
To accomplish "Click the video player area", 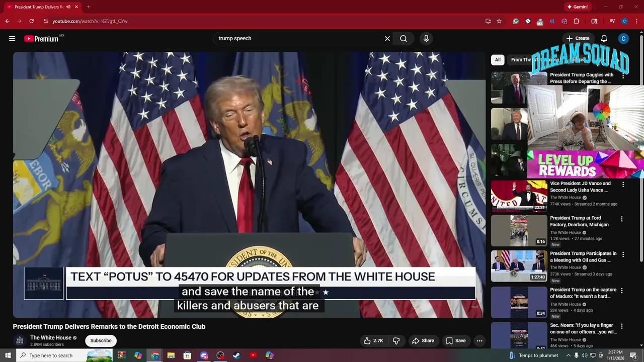I will pyautogui.click(x=249, y=185).
